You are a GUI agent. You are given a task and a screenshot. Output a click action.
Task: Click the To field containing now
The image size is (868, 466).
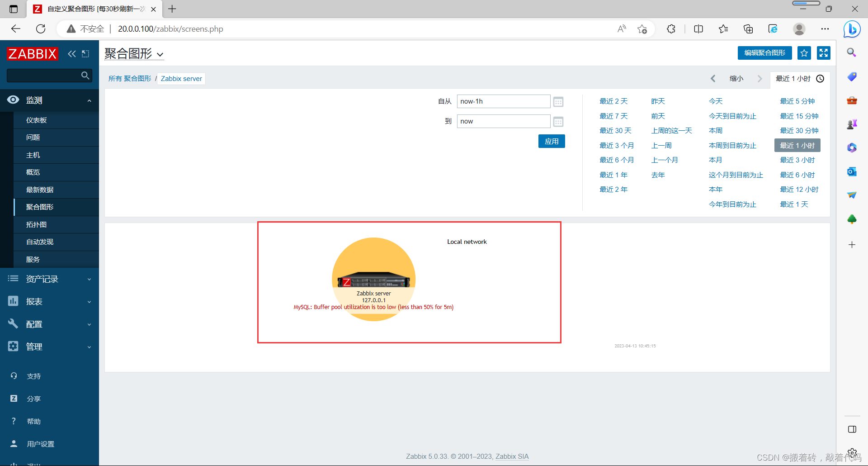pos(503,121)
